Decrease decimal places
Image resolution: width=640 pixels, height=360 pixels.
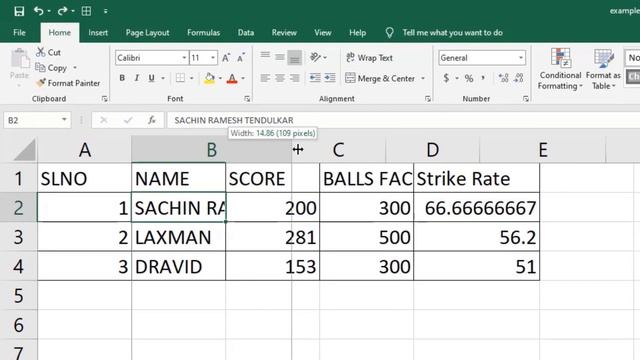coord(519,78)
